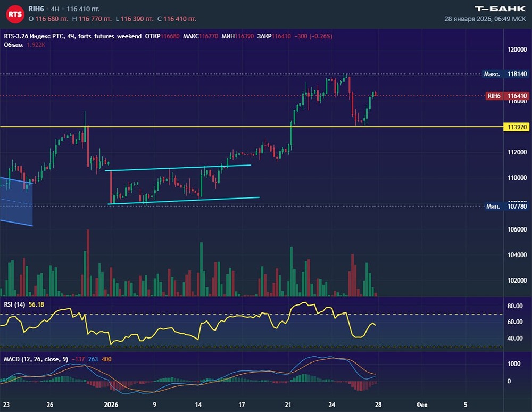Click the Макс. 118140 price label
Screen dimensions: 532x412
(505, 74)
